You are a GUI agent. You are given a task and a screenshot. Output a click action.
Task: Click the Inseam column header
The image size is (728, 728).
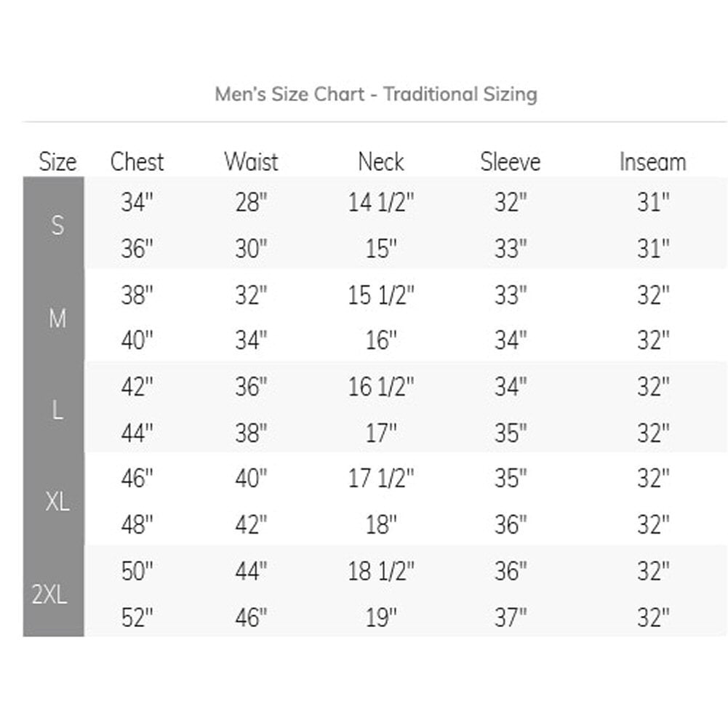point(652,161)
